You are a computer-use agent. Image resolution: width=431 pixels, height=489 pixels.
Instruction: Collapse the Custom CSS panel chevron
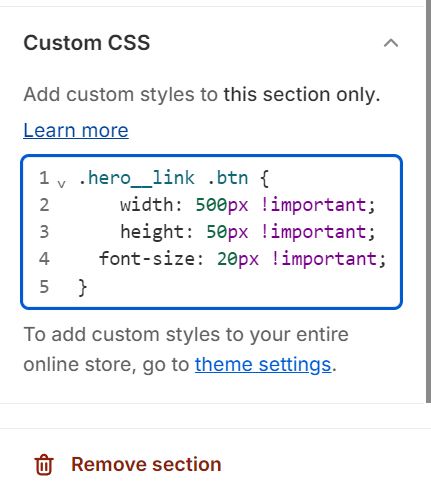[x=391, y=43]
